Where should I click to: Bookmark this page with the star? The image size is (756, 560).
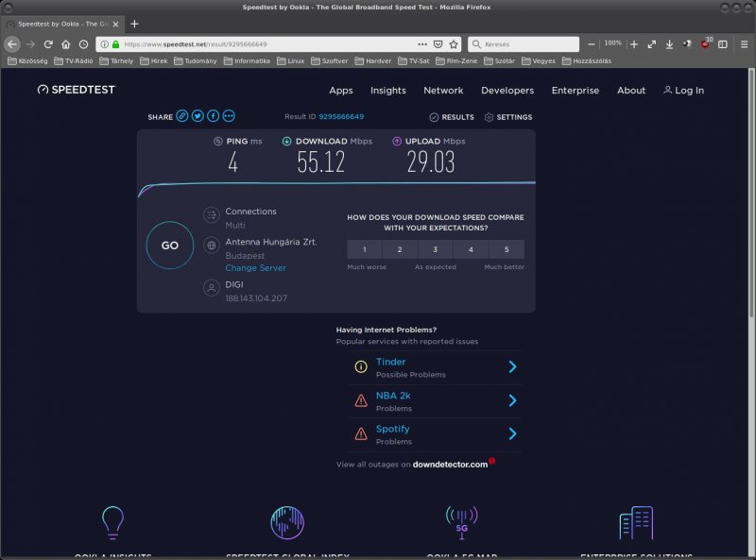[x=454, y=44]
